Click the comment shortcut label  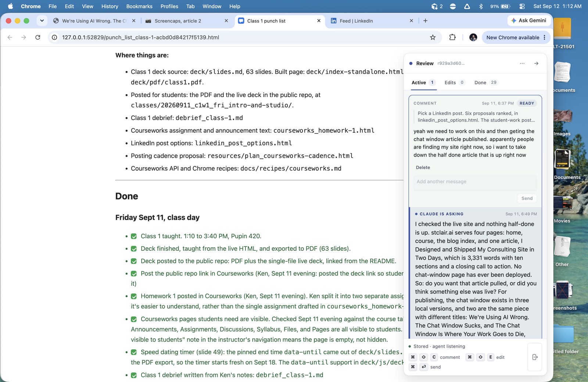coord(450,357)
